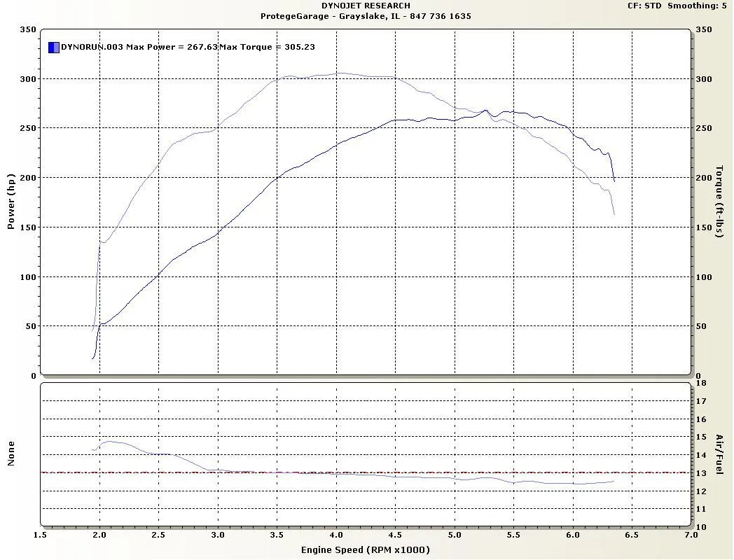This screenshot has height=560, width=734.
Task: Click the 4.0 RPM tick label
Action: (336, 535)
